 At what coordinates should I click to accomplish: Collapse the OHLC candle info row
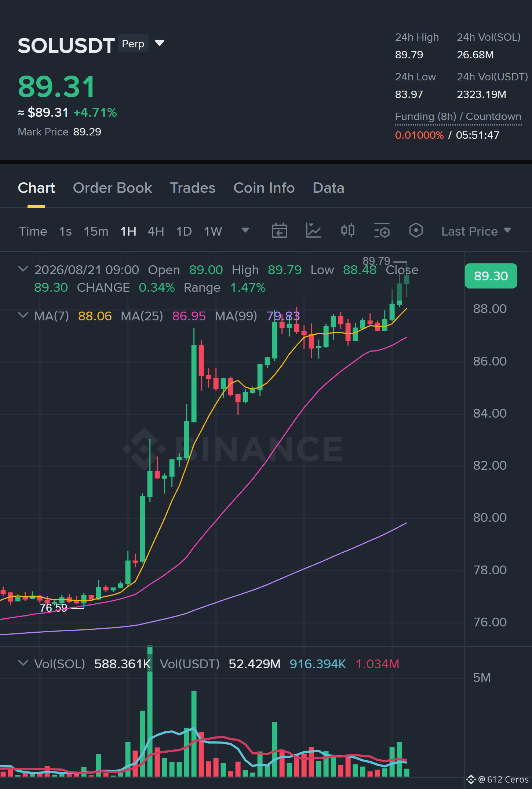pyautogui.click(x=23, y=269)
